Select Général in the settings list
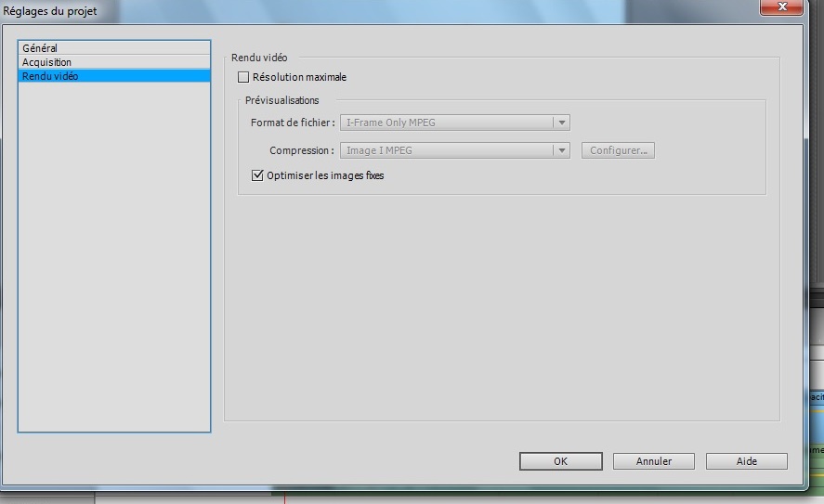 tap(114, 47)
